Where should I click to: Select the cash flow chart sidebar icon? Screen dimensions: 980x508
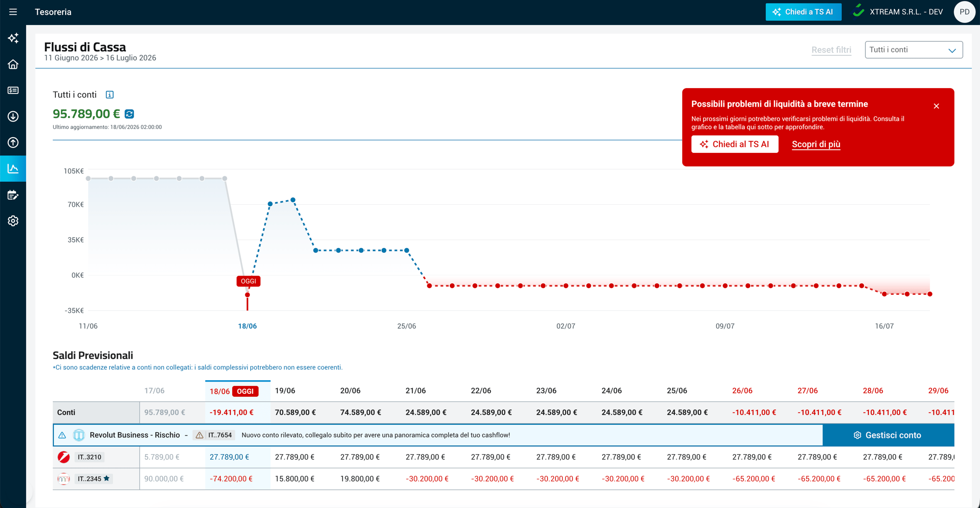(x=13, y=169)
